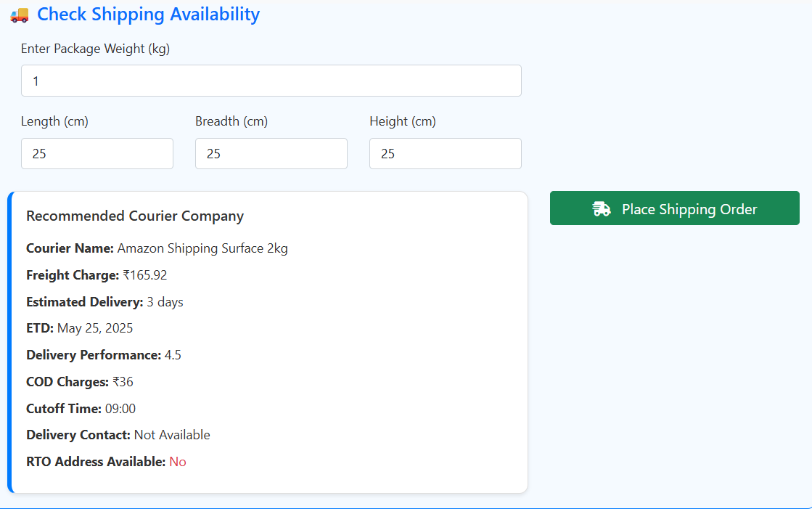Select courier name Amazon Shipping Surface 2kg
This screenshot has height=509, width=812.
tap(202, 248)
